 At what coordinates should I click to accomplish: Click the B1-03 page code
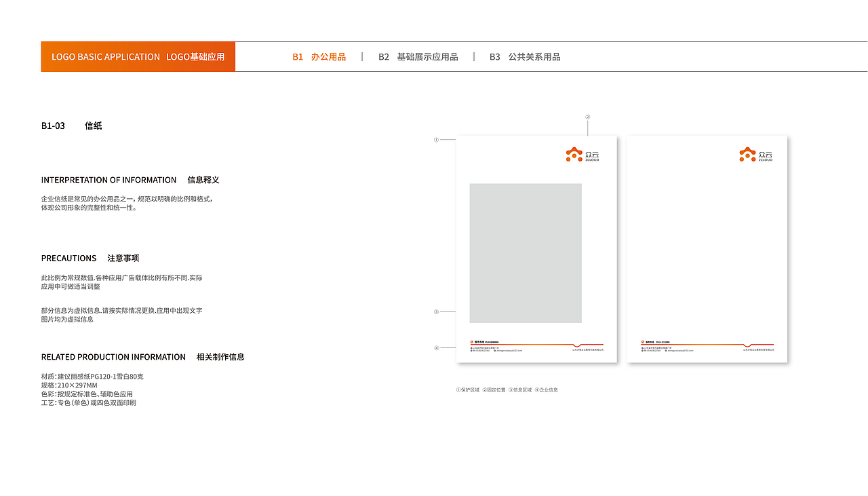click(x=53, y=126)
